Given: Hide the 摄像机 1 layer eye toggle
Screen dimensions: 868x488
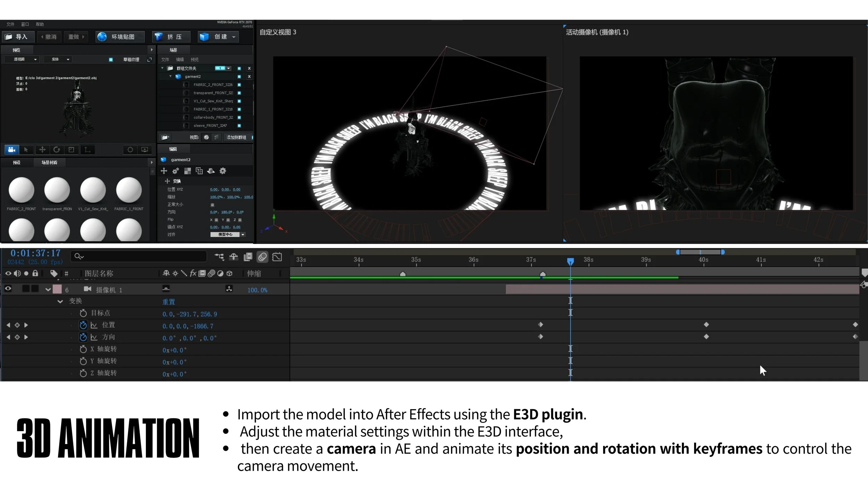Looking at the screenshot, I should [x=8, y=289].
